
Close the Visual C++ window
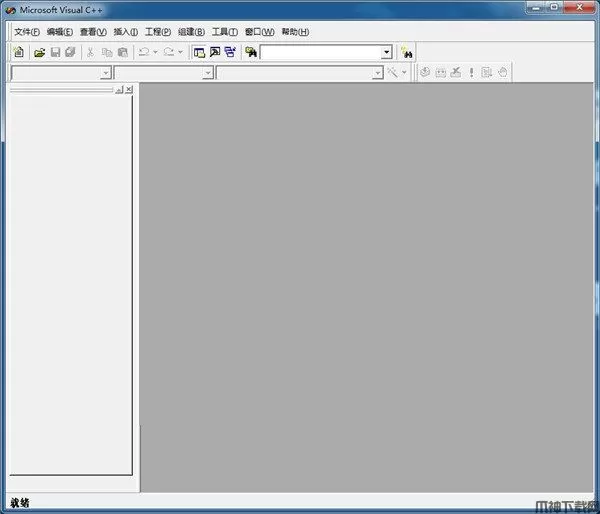point(579,7)
